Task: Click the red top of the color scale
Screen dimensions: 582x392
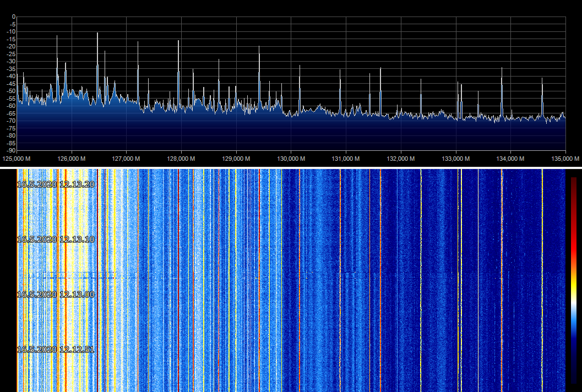Action: [574, 187]
